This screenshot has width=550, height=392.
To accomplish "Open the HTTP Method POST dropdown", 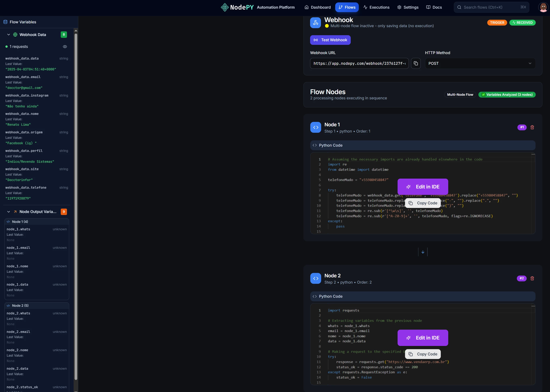I will coord(480,64).
